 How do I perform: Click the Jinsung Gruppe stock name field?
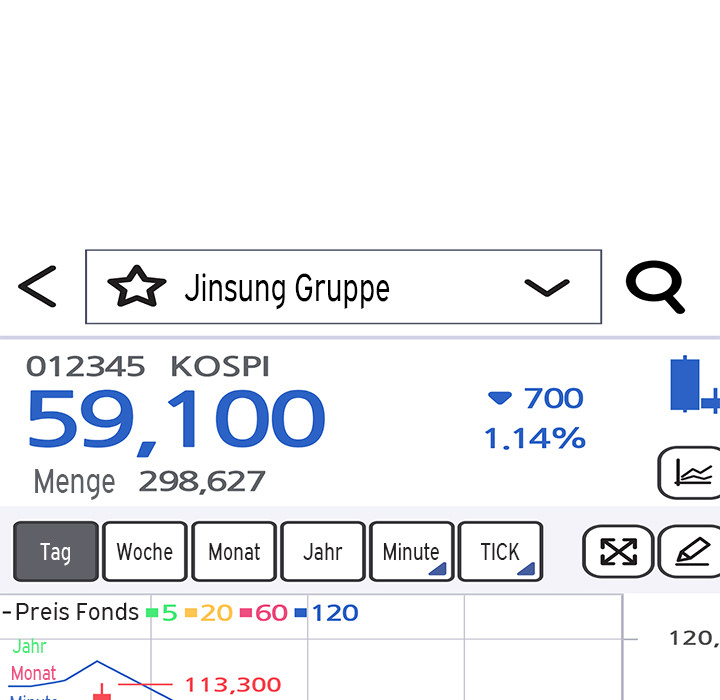click(343, 287)
